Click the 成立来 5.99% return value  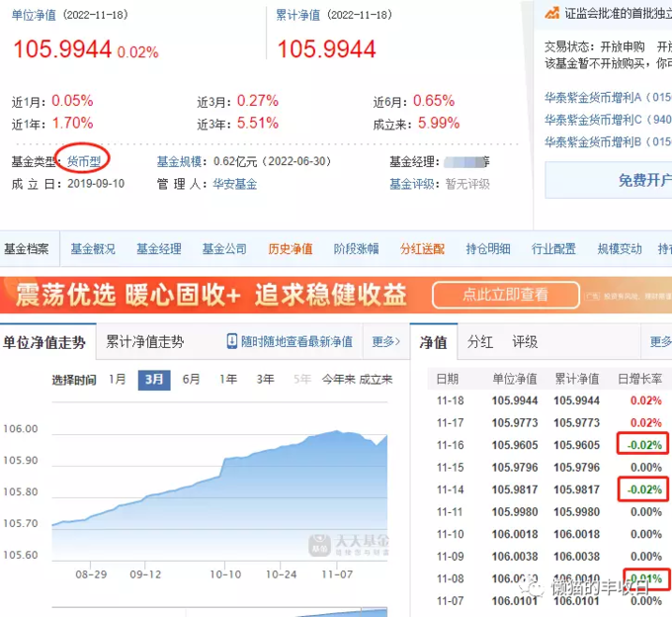(439, 123)
